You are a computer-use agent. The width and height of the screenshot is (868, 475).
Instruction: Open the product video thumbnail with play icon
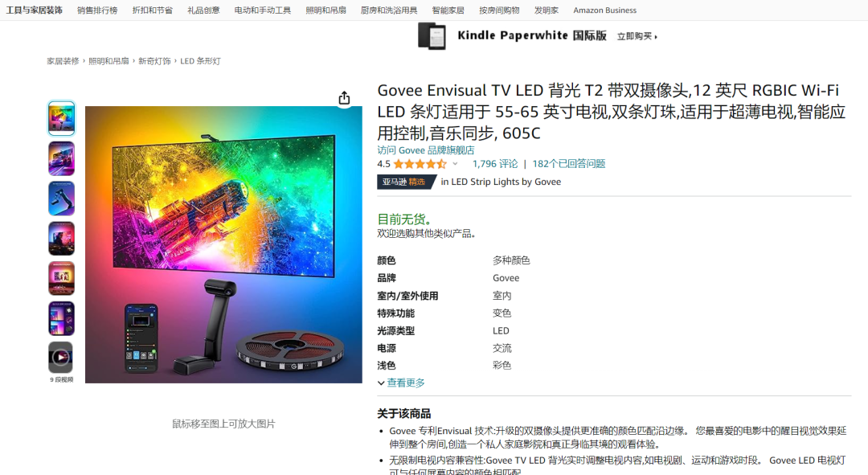61,358
